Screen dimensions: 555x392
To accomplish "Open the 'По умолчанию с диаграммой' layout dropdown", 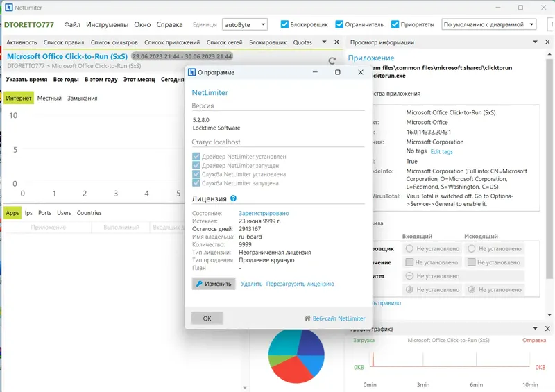I will point(489,24).
